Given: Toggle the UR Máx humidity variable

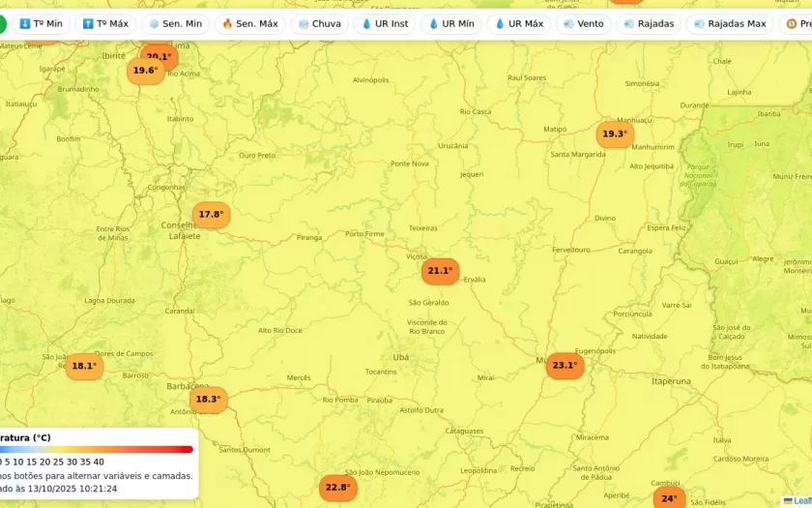Looking at the screenshot, I should tap(518, 23).
